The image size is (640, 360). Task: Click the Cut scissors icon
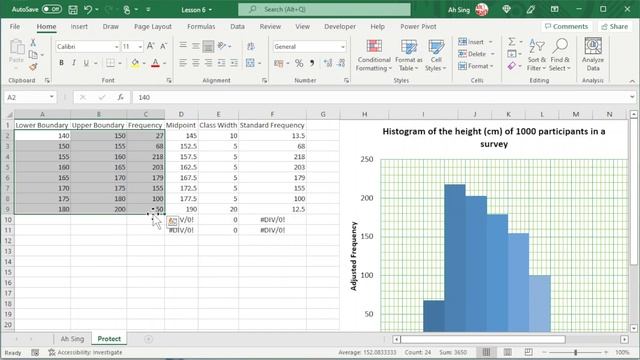33,42
